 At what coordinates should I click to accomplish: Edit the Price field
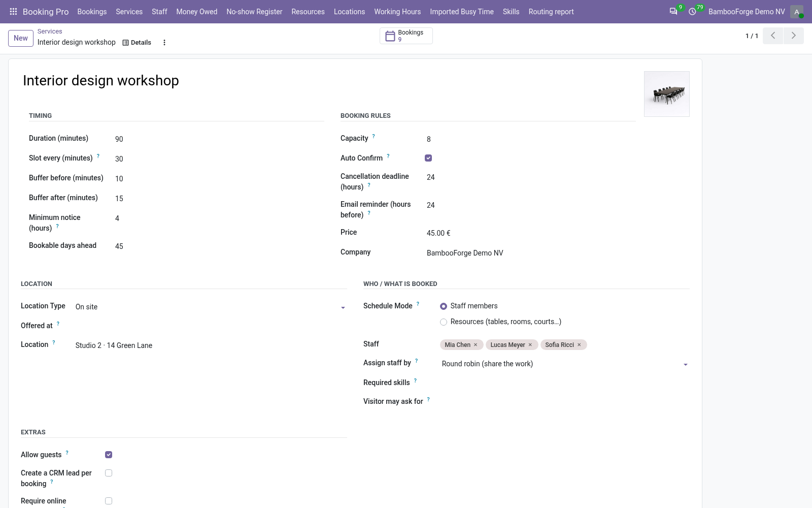tap(530, 233)
